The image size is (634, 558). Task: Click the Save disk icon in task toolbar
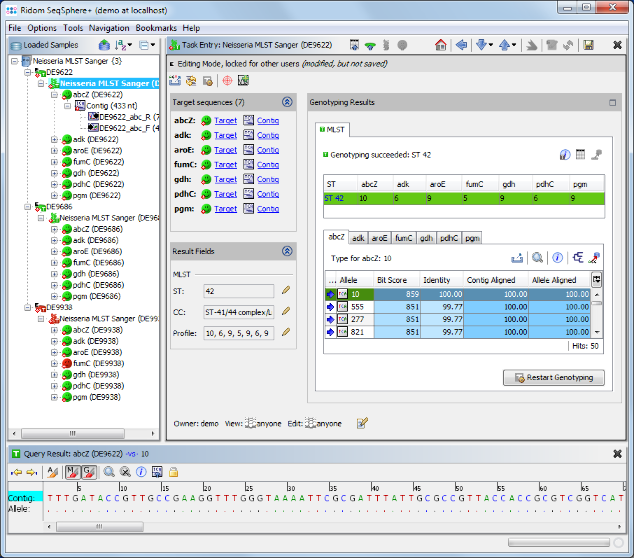point(589,45)
